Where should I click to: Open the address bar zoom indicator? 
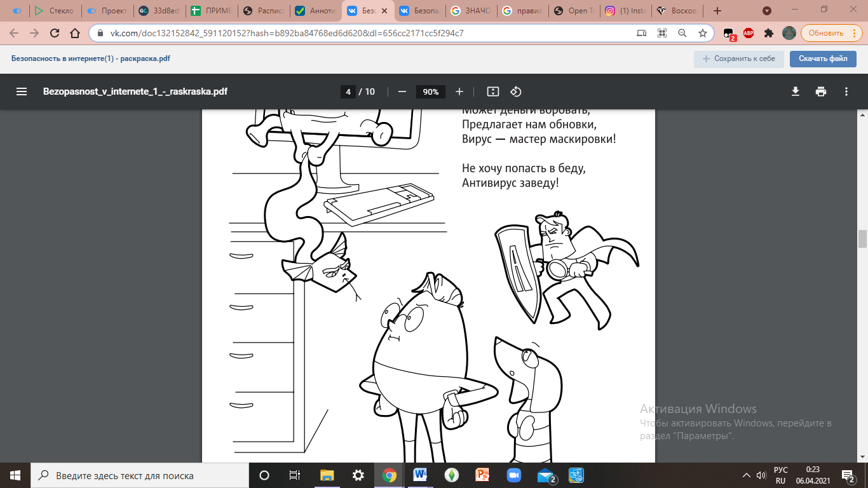click(x=682, y=33)
